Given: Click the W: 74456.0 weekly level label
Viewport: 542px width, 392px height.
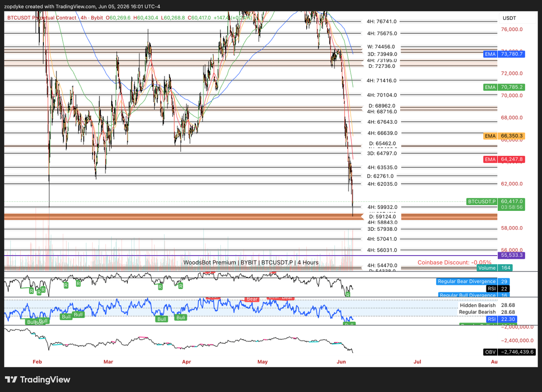Looking at the screenshot, I should pos(382,47).
